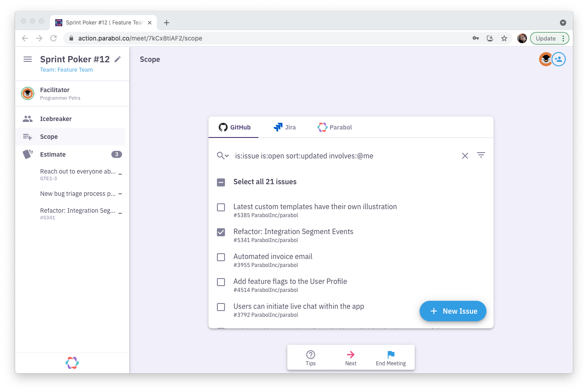The width and height of the screenshot is (588, 392).
Task: Clear the search query with X icon
Action: 465,156
